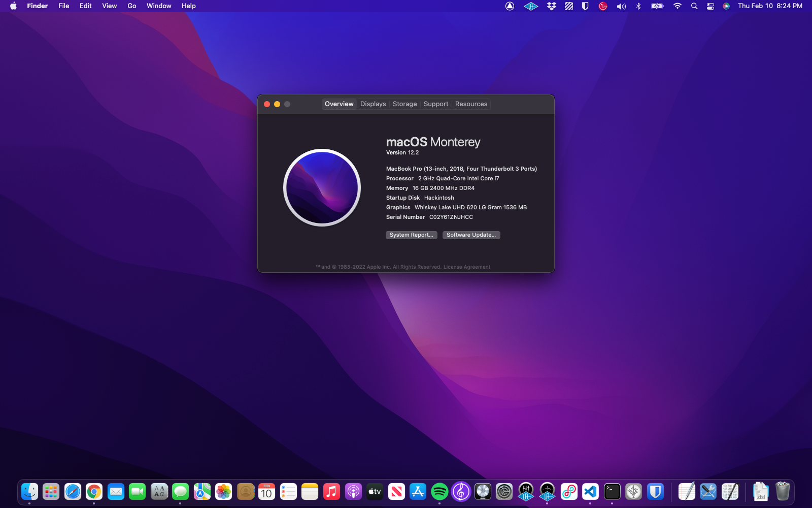This screenshot has height=508, width=812.
Task: Open the File menu
Action: [63, 6]
